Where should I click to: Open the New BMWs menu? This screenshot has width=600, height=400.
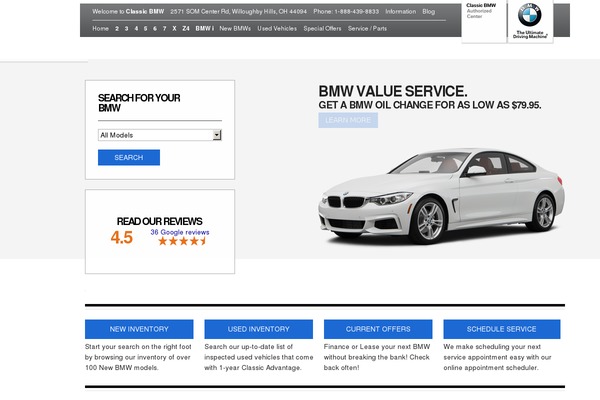point(235,29)
